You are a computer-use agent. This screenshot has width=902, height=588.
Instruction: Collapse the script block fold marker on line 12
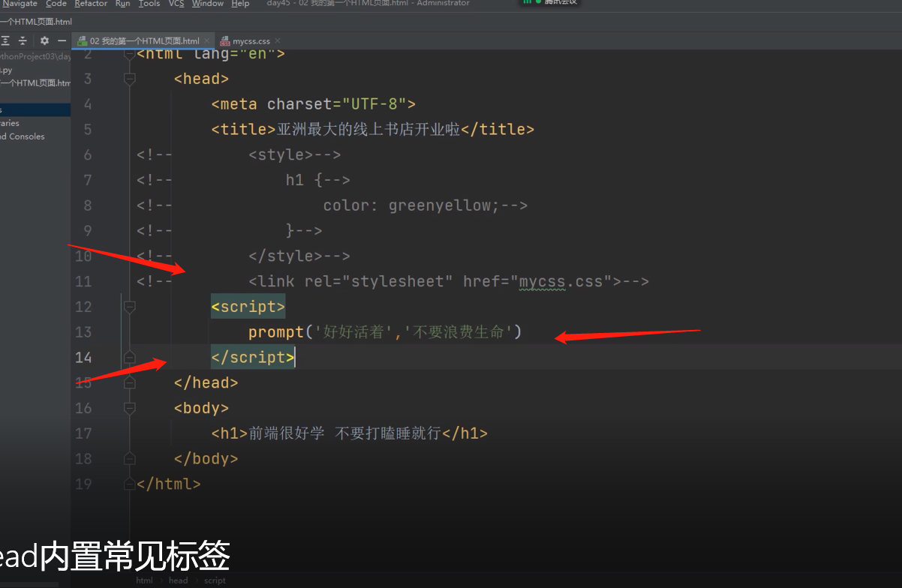129,306
